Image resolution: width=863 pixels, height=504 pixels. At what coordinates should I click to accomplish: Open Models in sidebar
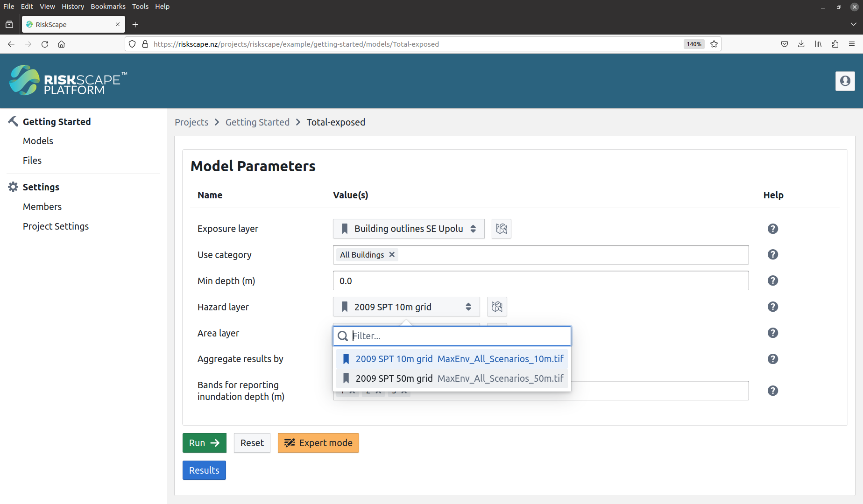tap(38, 141)
